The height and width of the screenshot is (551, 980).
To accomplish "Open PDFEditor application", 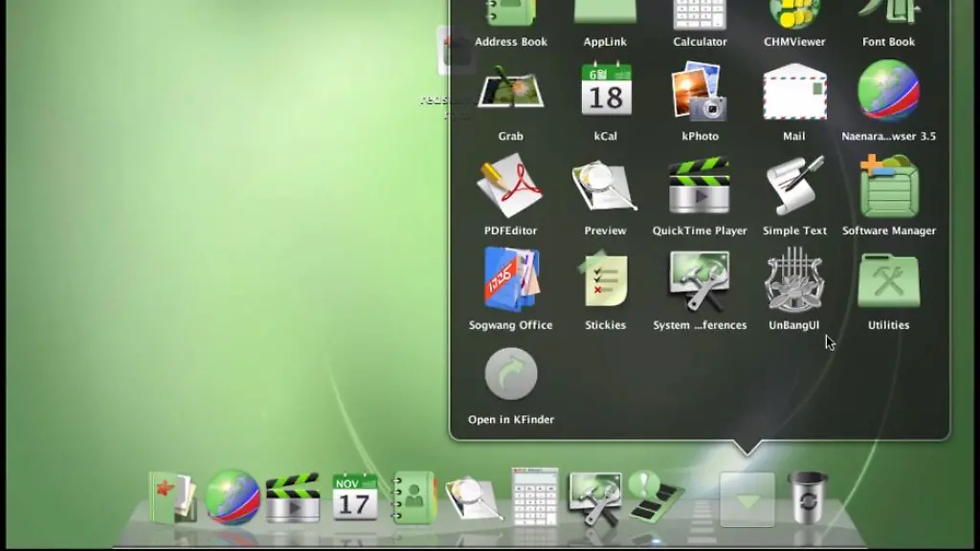I will [x=510, y=187].
